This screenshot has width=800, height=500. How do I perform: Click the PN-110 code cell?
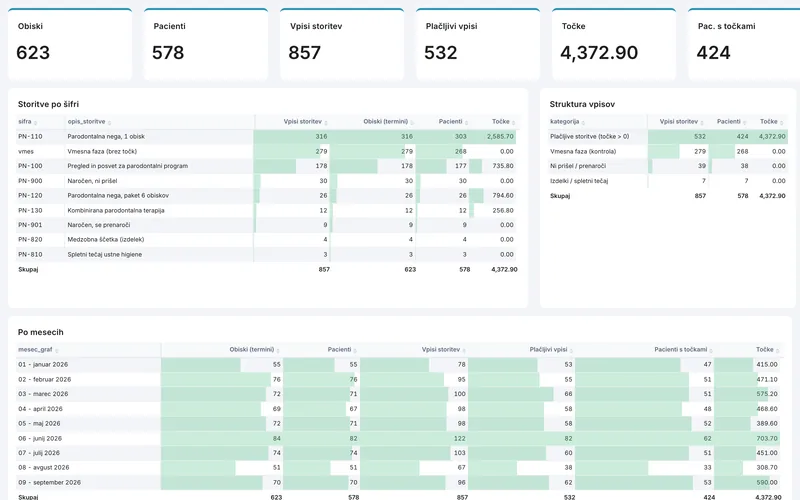pyautogui.click(x=30, y=137)
